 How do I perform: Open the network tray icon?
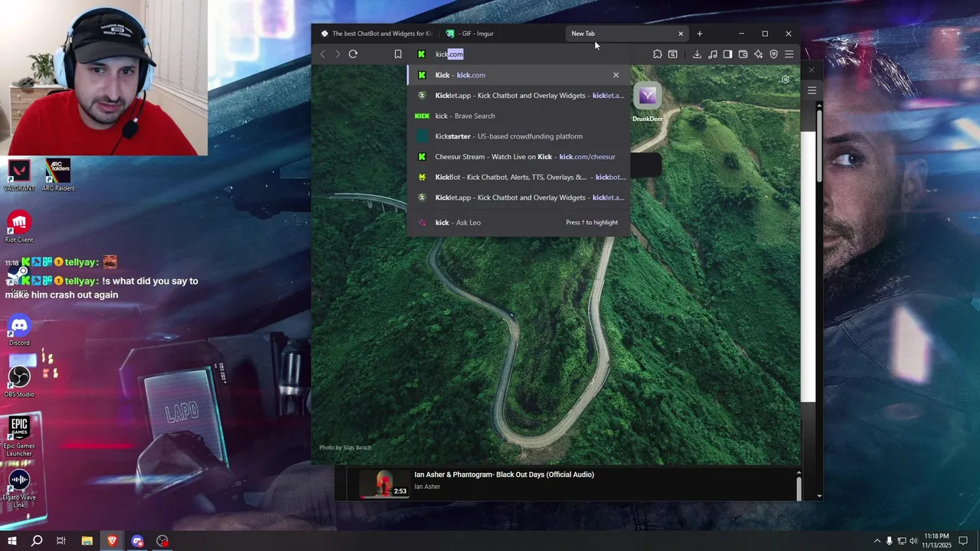[x=901, y=541]
